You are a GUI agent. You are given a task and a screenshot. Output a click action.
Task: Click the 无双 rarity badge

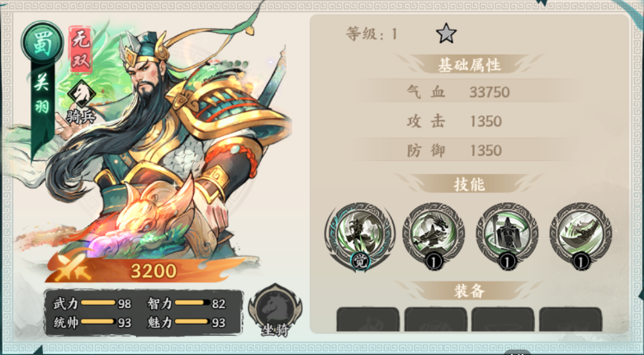81,50
